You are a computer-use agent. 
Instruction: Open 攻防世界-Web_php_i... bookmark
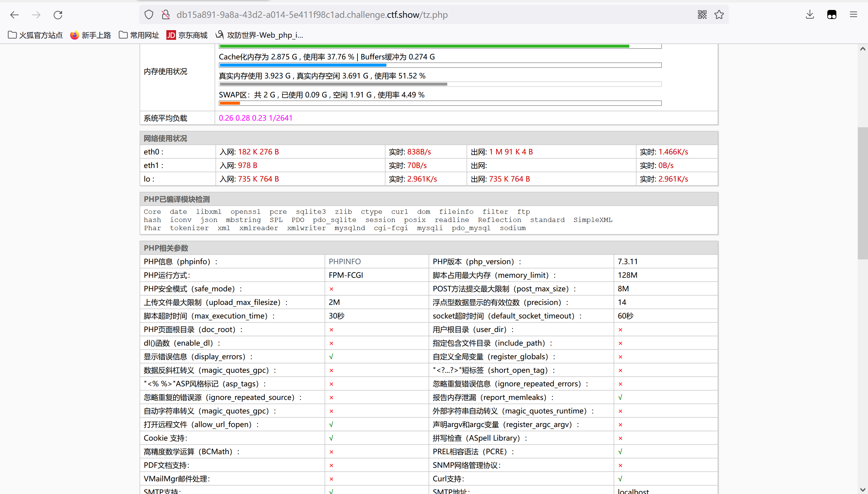(x=259, y=35)
